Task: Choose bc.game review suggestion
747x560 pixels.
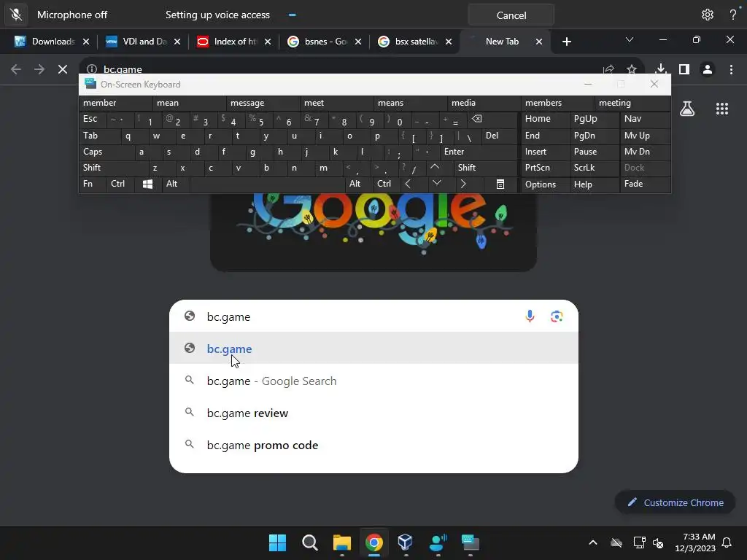Action: click(x=374, y=413)
